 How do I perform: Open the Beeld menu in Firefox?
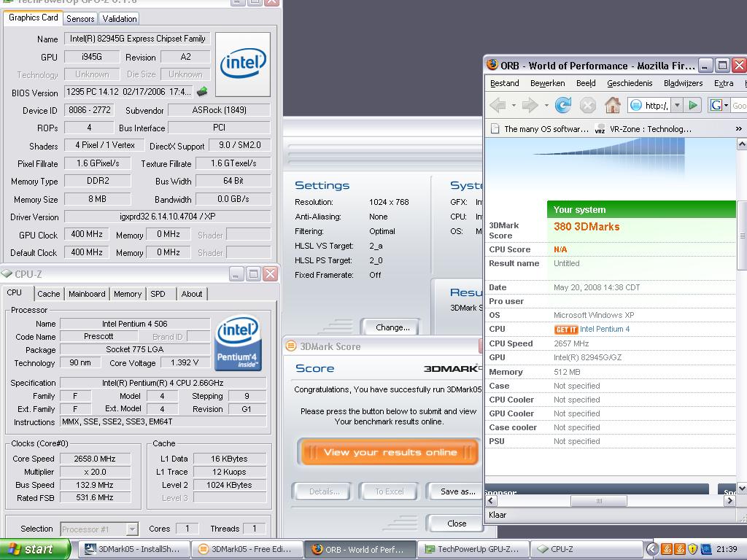coord(586,83)
